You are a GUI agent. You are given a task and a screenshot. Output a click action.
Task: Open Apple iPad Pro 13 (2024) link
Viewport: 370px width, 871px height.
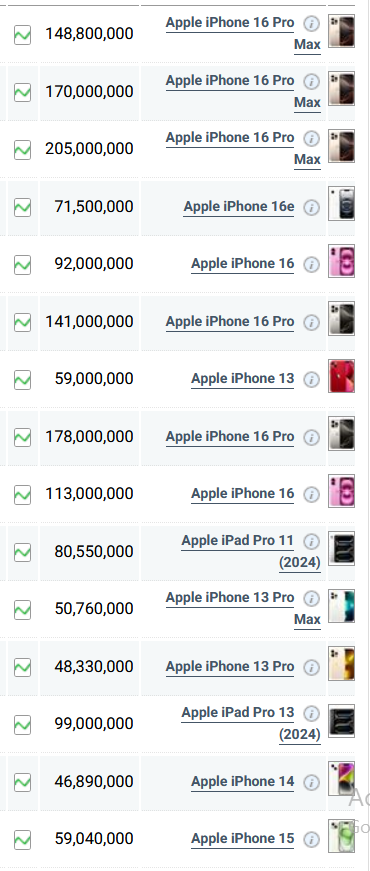pos(251,723)
